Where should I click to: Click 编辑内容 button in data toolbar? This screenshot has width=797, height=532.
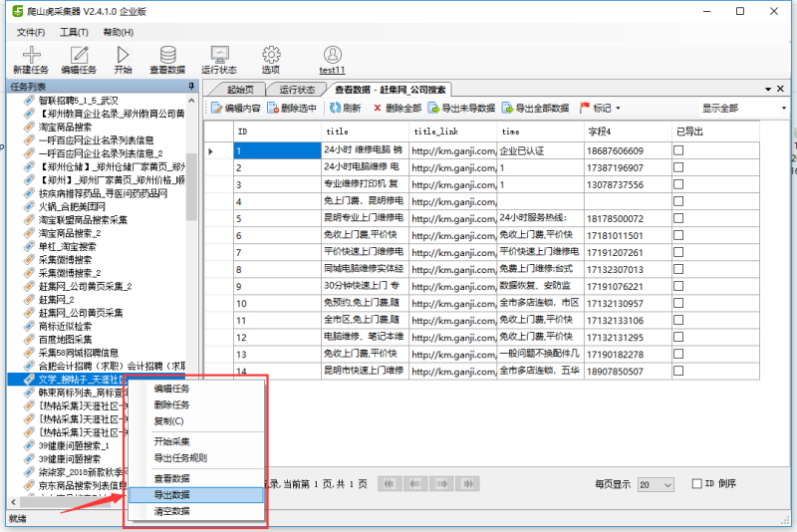click(x=235, y=108)
